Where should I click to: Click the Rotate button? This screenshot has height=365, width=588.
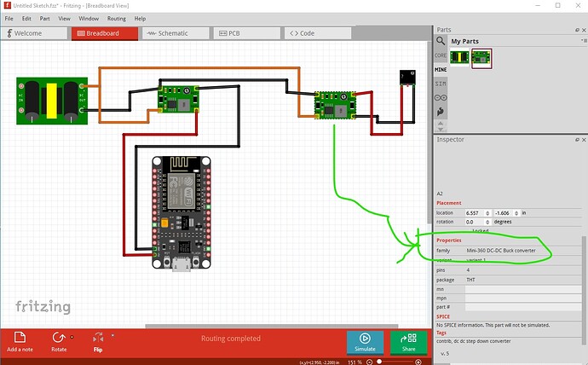coord(59,341)
